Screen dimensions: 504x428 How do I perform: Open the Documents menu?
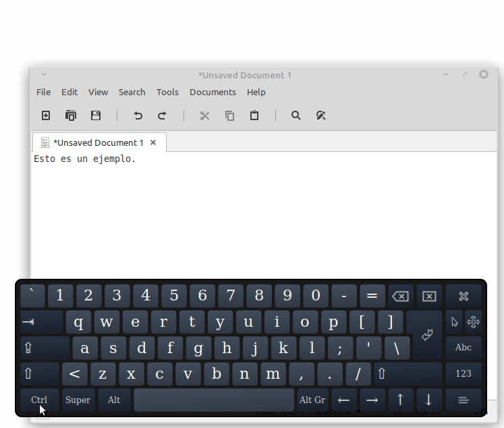(213, 92)
